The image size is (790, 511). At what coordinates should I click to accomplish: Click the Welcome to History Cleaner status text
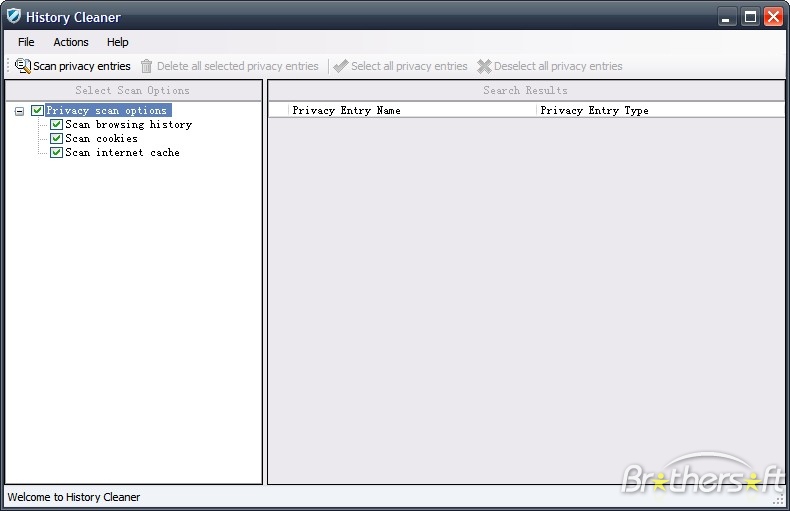click(x=74, y=497)
